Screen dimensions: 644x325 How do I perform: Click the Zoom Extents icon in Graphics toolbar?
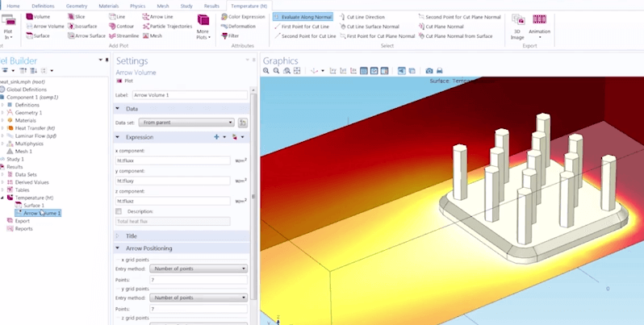(x=297, y=71)
